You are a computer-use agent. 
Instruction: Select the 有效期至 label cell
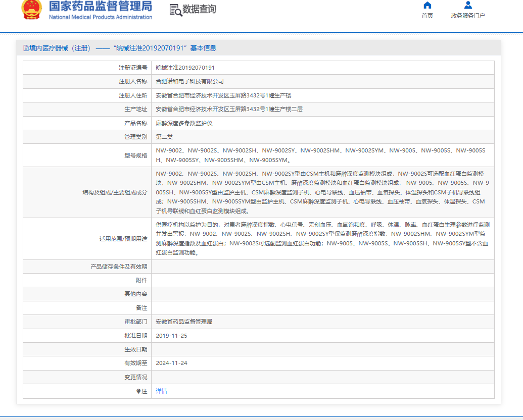pos(87,363)
